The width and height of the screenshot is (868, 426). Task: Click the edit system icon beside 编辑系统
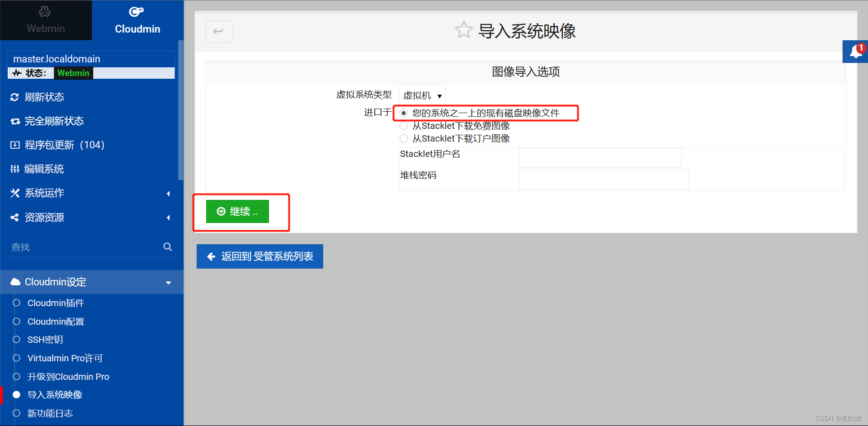15,169
